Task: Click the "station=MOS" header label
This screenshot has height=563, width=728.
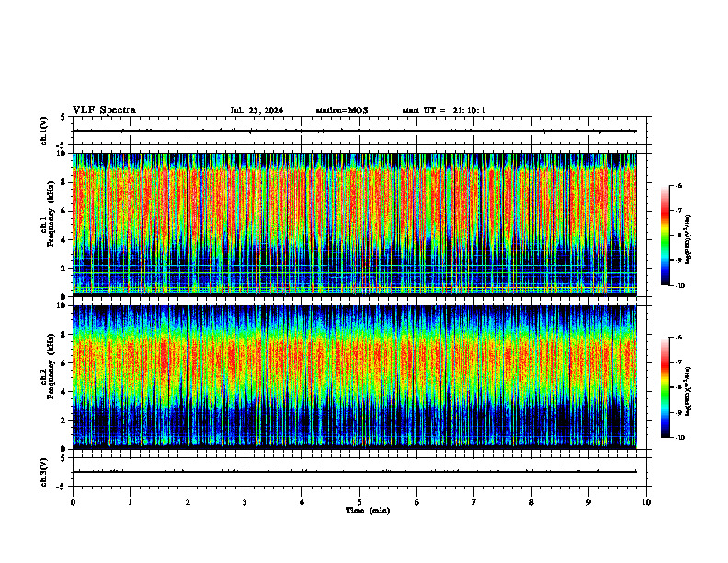Action: pos(342,110)
